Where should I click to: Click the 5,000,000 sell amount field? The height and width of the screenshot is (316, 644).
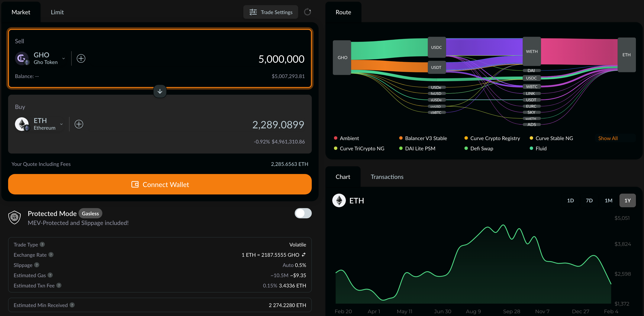coord(281,59)
